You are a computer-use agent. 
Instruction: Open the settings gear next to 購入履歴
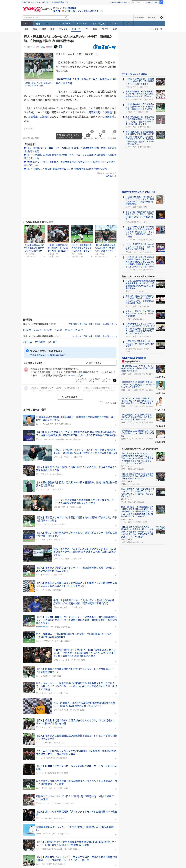(x=161, y=18)
